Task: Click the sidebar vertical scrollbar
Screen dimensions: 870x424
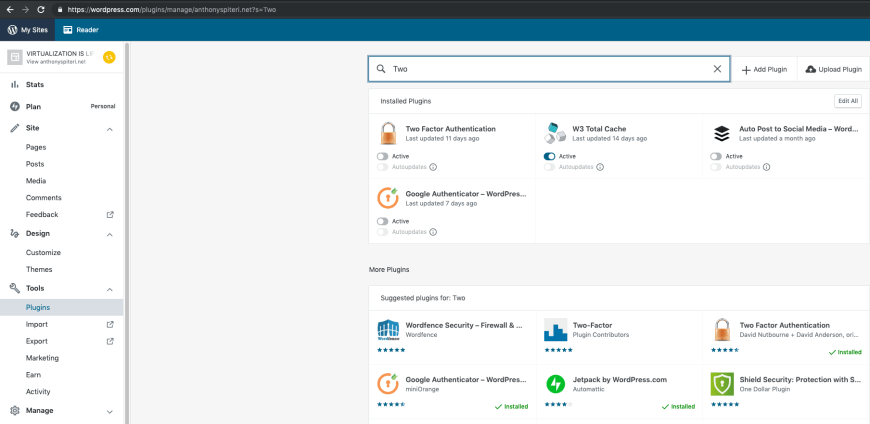Action: click(126, 233)
